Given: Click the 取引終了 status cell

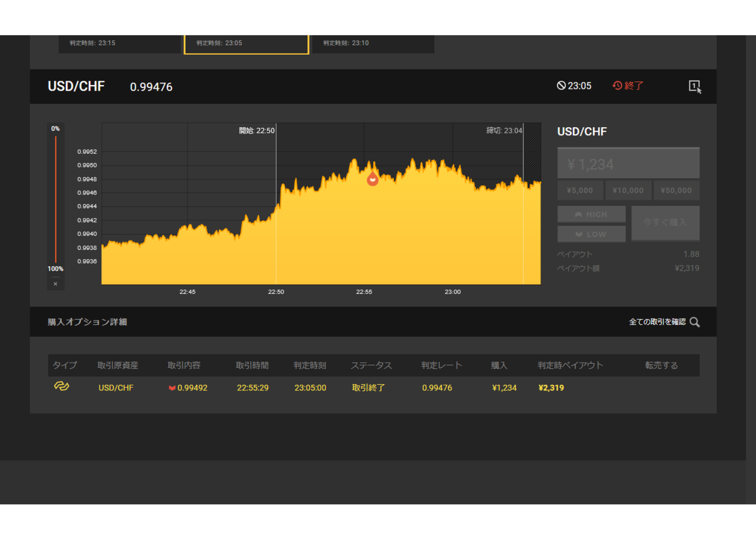Looking at the screenshot, I should (369, 388).
